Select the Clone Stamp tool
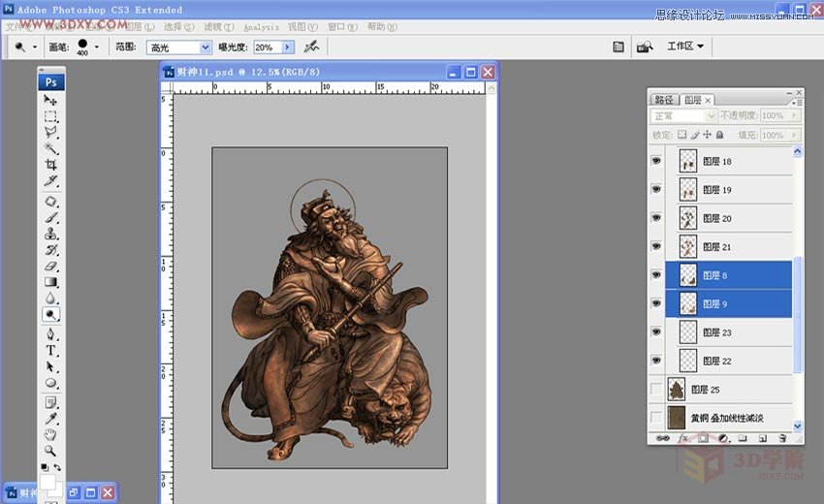Image resolution: width=824 pixels, height=504 pixels. click(x=50, y=234)
